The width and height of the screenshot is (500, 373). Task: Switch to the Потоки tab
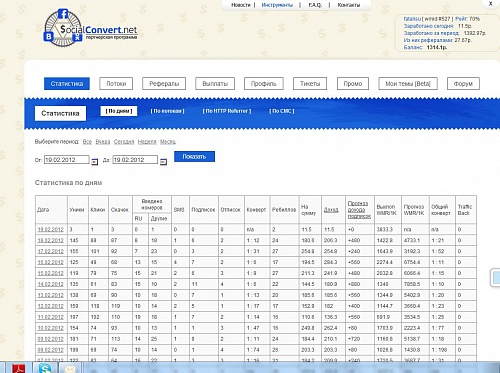[116, 84]
